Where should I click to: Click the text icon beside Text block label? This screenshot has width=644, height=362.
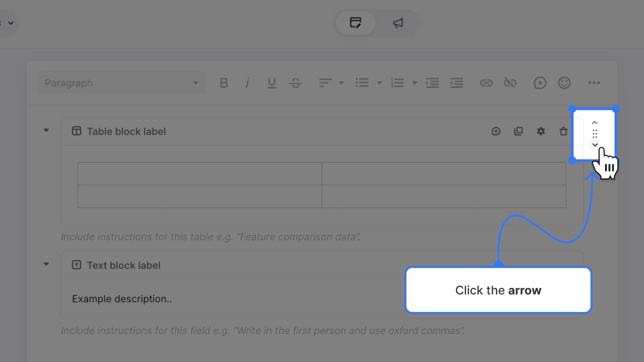(x=77, y=265)
